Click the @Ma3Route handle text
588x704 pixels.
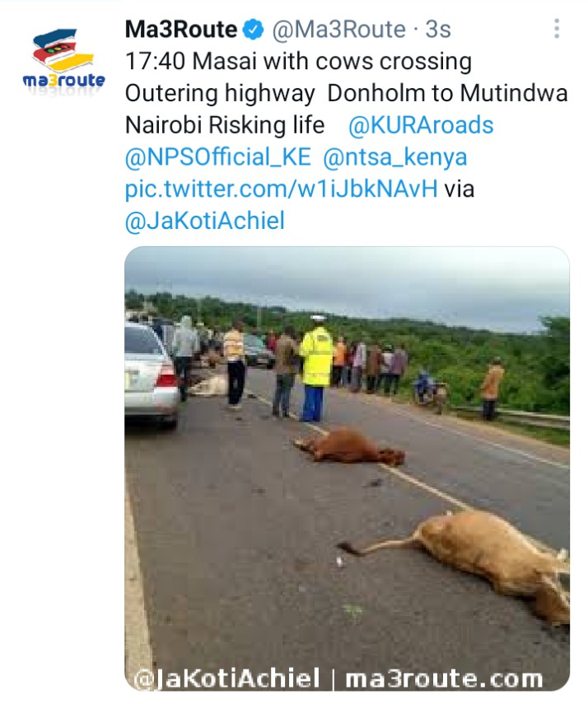tap(338, 30)
